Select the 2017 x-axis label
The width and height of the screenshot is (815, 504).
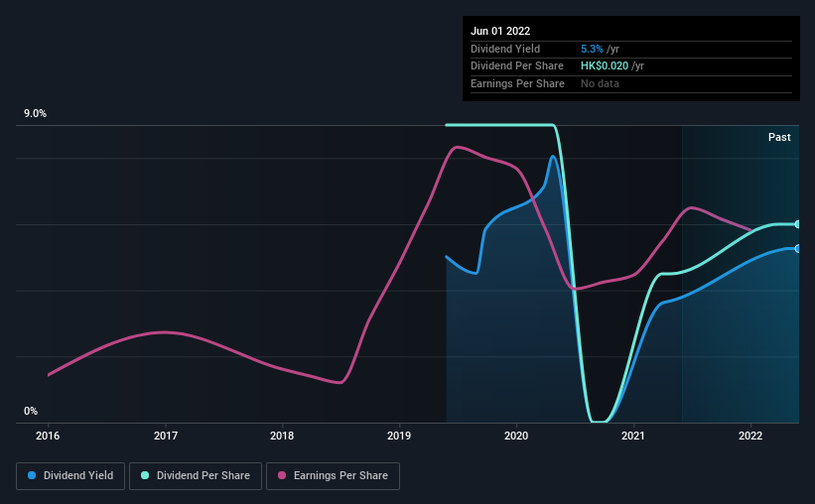(166, 436)
